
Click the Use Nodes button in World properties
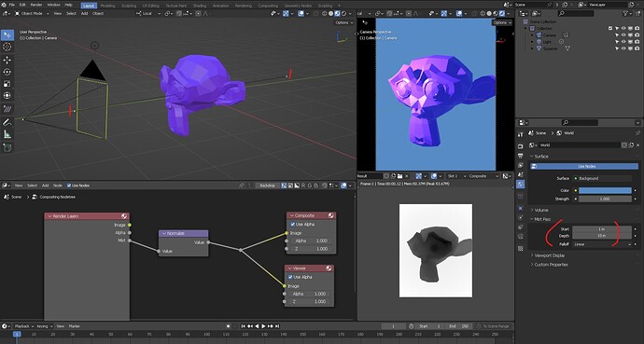tap(584, 167)
